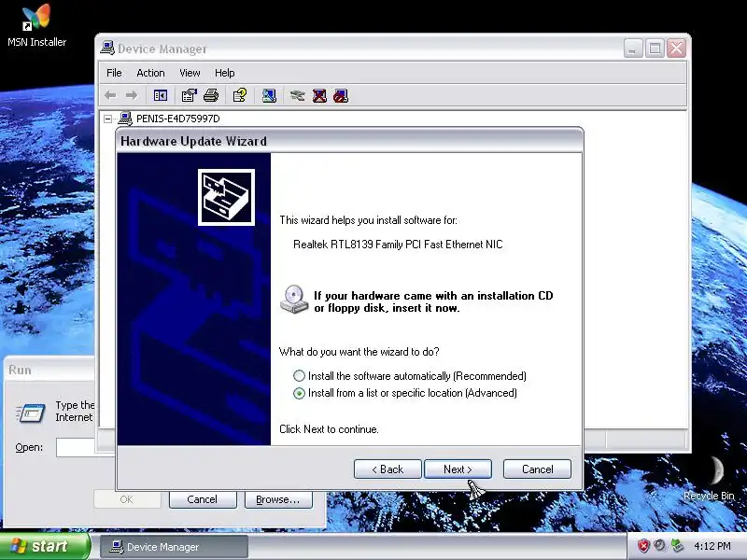
Task: Click 'What do you want the wizard to do?'
Action: click(x=359, y=352)
